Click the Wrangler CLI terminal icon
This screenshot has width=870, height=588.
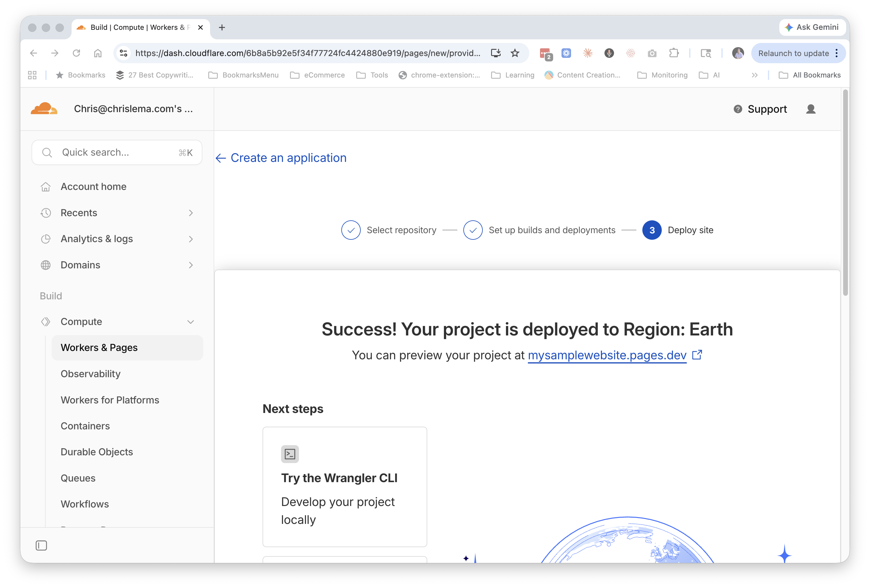pos(290,454)
